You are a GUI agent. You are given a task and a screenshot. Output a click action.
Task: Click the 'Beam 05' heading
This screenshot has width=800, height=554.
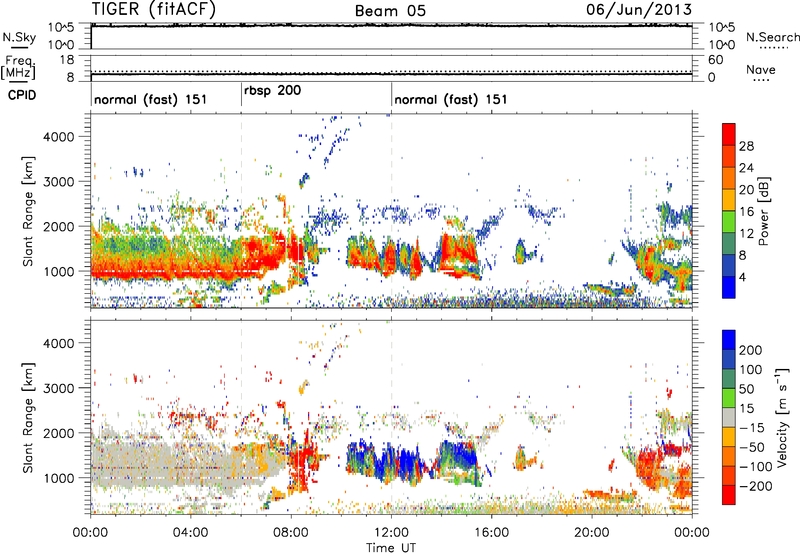[390, 11]
